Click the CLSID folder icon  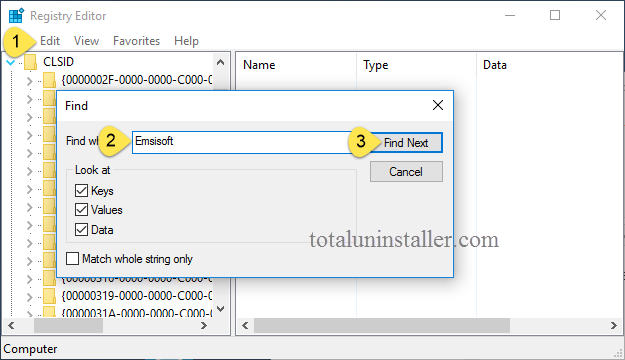pyautogui.click(x=30, y=62)
